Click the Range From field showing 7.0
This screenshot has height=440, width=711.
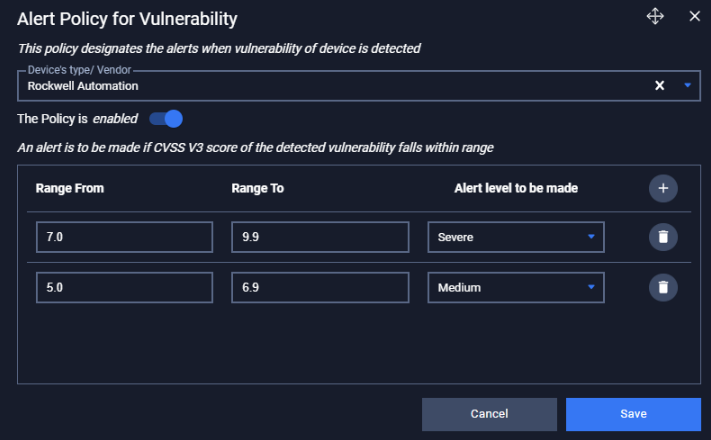[124, 237]
